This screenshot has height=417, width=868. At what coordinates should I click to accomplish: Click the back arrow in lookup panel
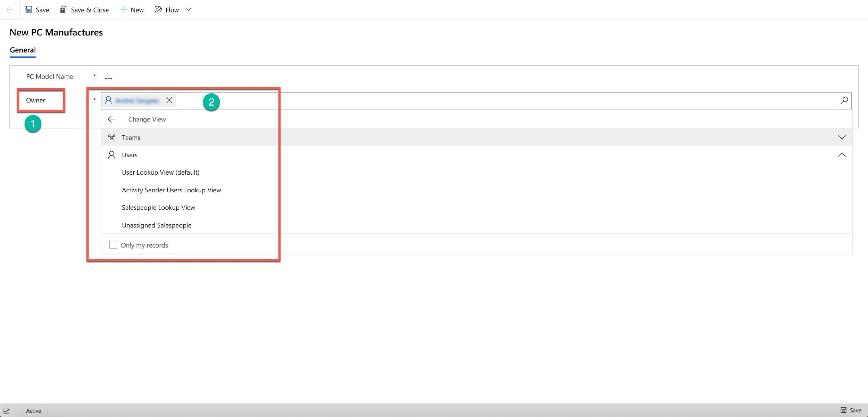click(111, 118)
